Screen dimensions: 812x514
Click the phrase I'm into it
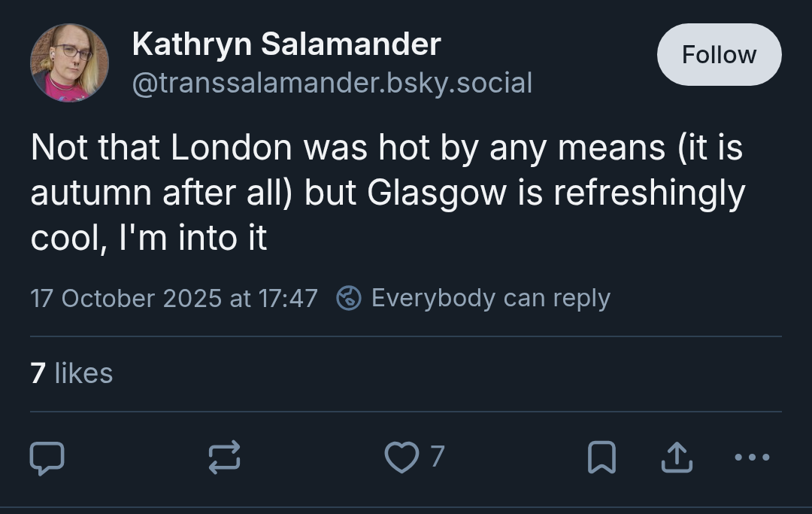pos(192,239)
